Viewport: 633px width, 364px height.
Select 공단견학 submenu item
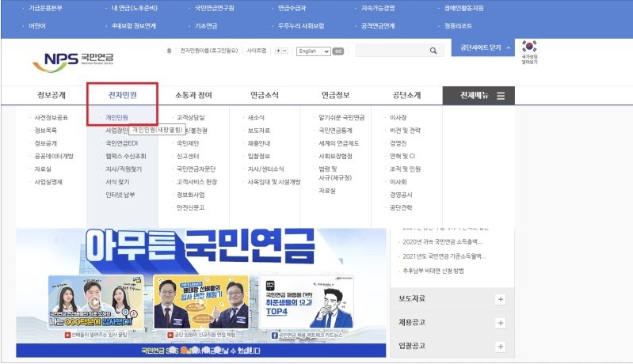400,207
